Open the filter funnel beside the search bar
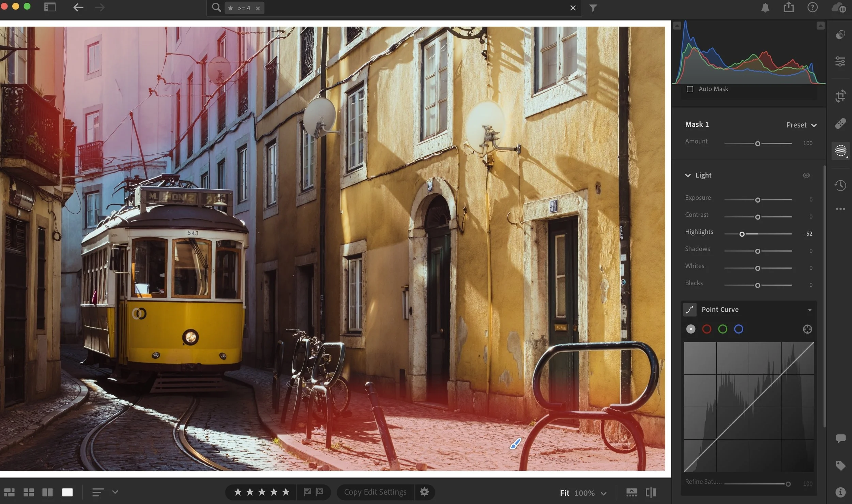 point(593,7)
